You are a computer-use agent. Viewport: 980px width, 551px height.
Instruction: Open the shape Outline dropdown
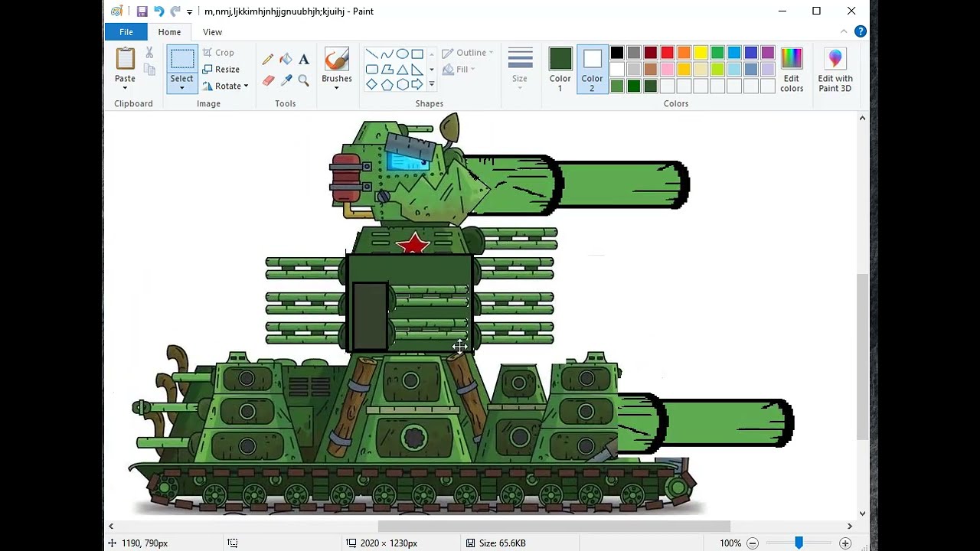(468, 53)
